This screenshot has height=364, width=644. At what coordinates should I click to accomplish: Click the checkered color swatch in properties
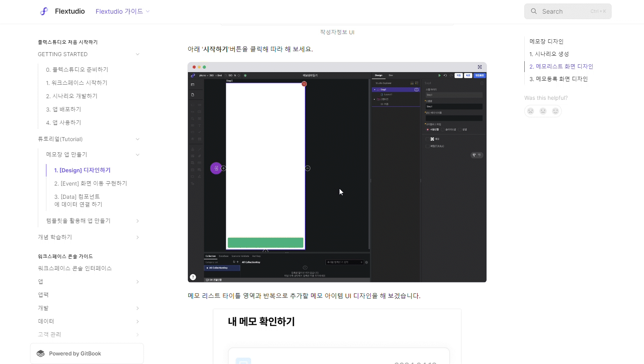[432, 139]
